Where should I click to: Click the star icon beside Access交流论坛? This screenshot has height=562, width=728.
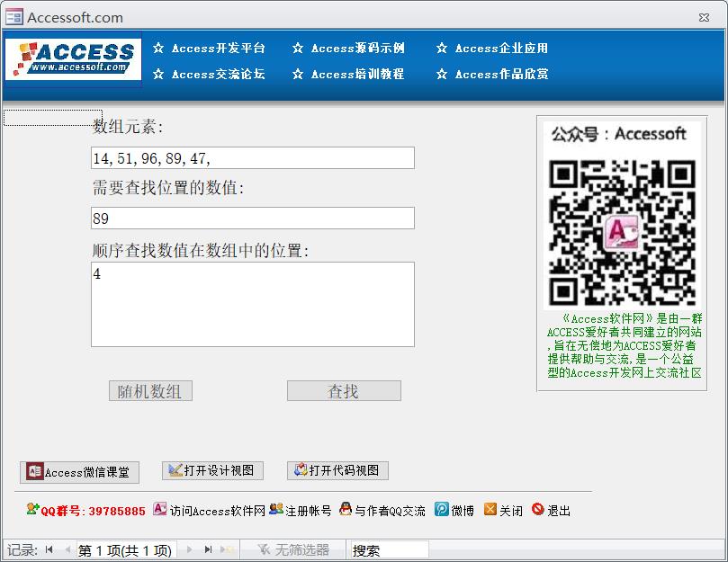coord(158,74)
